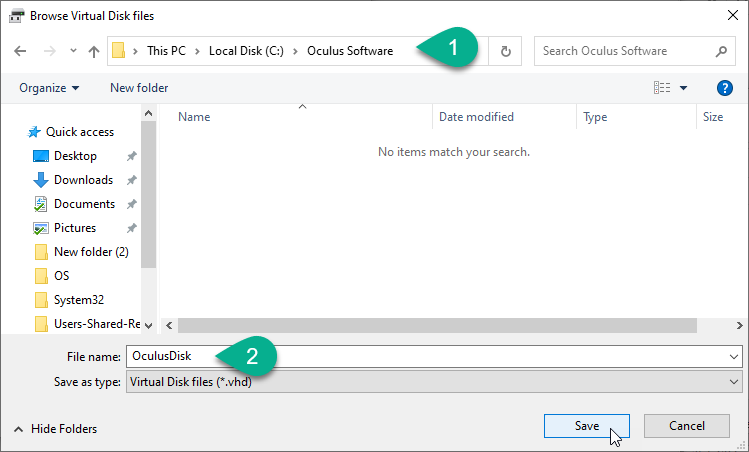The height and width of the screenshot is (452, 749).
Task: Click the Back navigation arrow
Action: coord(21,51)
